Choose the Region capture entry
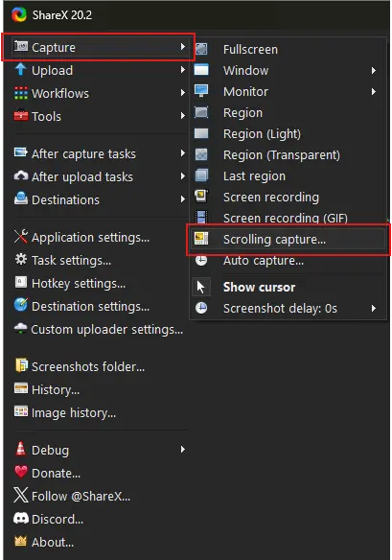The width and height of the screenshot is (392, 560). (x=288, y=112)
